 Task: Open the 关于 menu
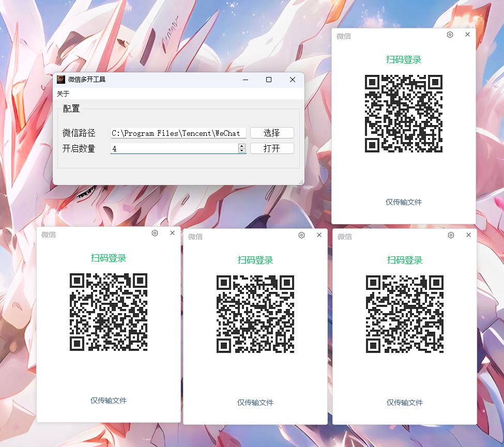pos(63,94)
